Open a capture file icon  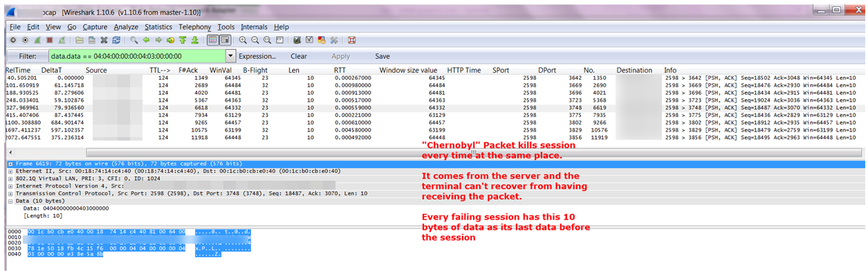[80, 39]
